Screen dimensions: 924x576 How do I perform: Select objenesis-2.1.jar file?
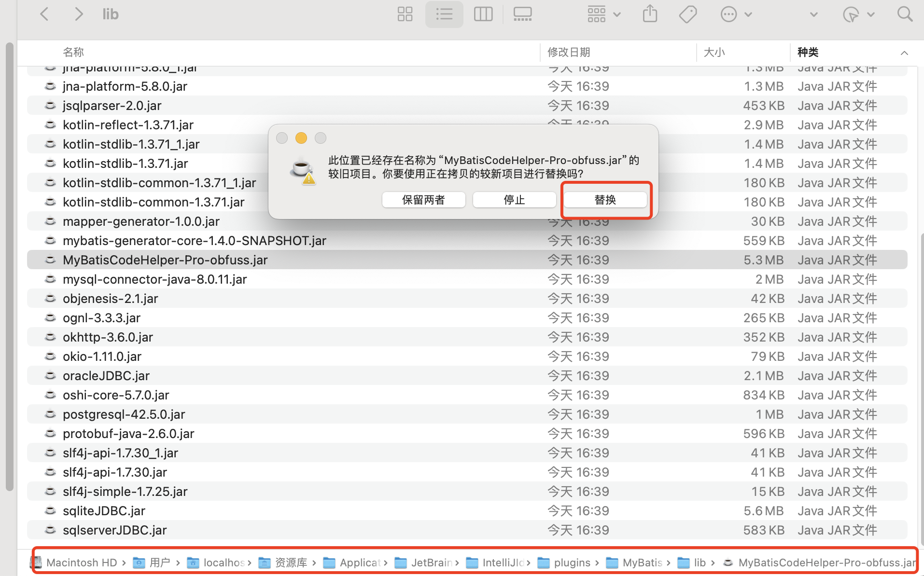coord(467,299)
